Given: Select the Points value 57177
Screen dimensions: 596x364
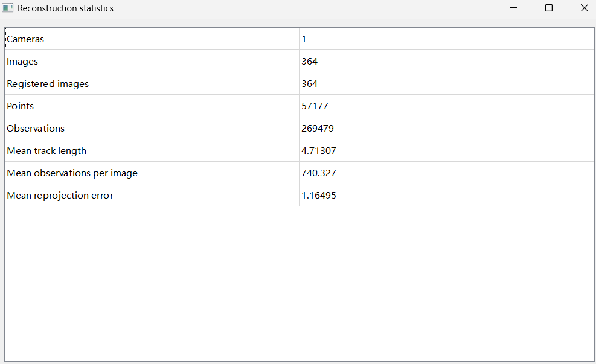Looking at the screenshot, I should 315,106.
